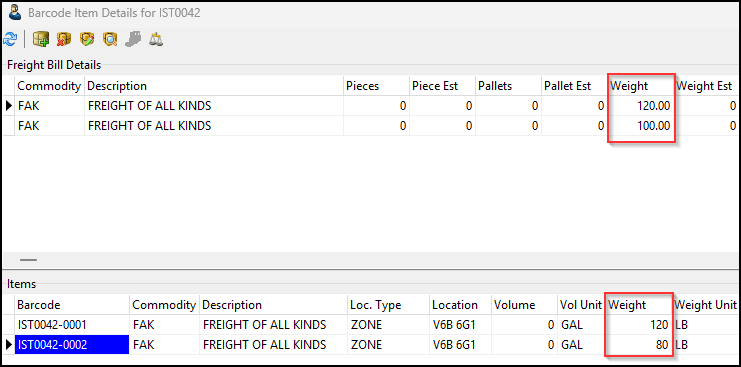This screenshot has height=367, width=741.
Task: Click Items grid Description column header
Action: coord(273,305)
